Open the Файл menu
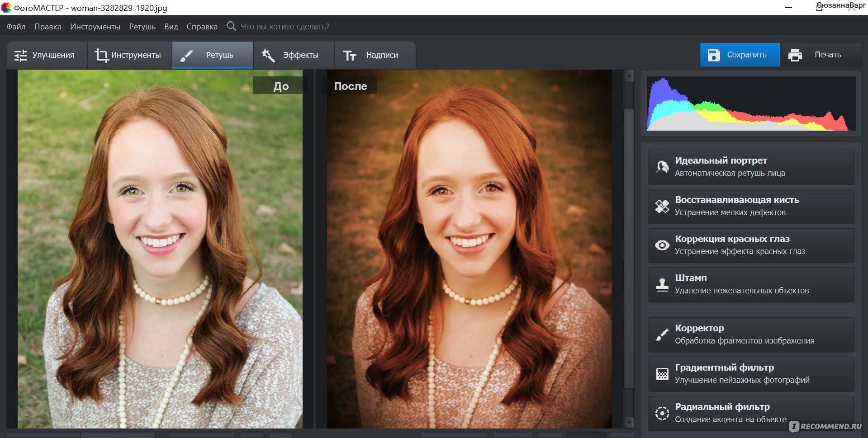This screenshot has width=868, height=438. [16, 27]
